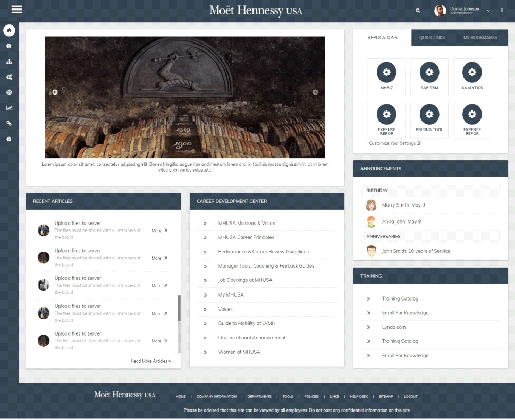The width and height of the screenshot is (515, 420).
Task: Launch the MHBIZ application
Action: (x=386, y=77)
